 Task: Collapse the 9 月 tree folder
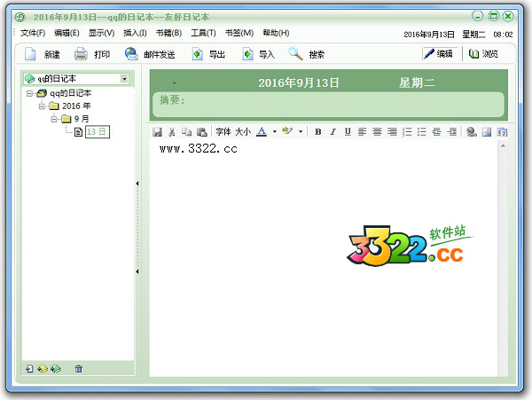(54, 119)
